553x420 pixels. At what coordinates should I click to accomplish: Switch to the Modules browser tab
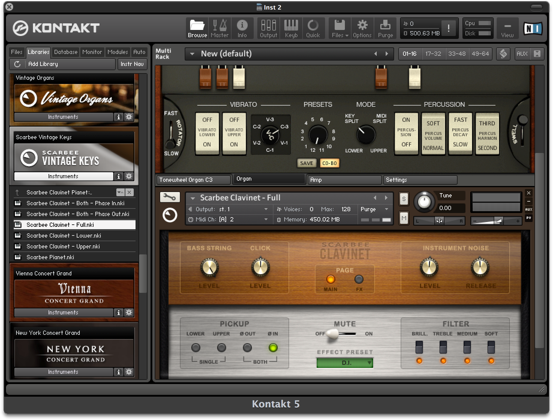click(118, 52)
